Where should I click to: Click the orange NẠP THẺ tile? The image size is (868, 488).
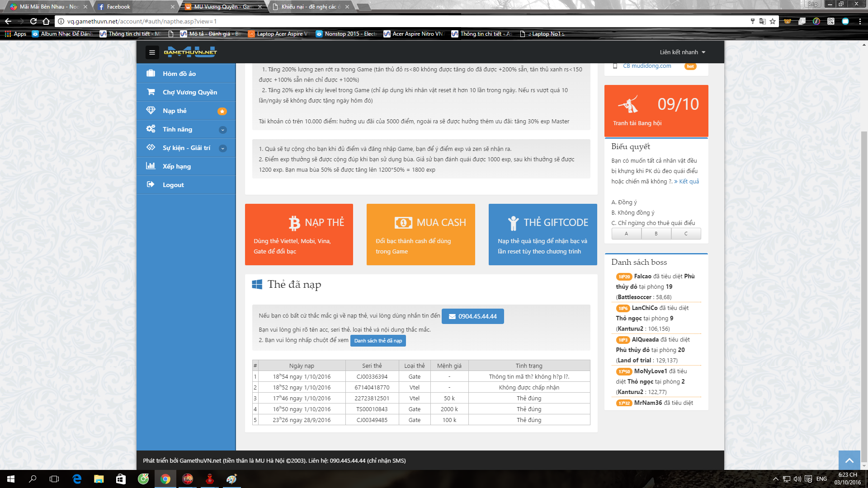tap(299, 234)
